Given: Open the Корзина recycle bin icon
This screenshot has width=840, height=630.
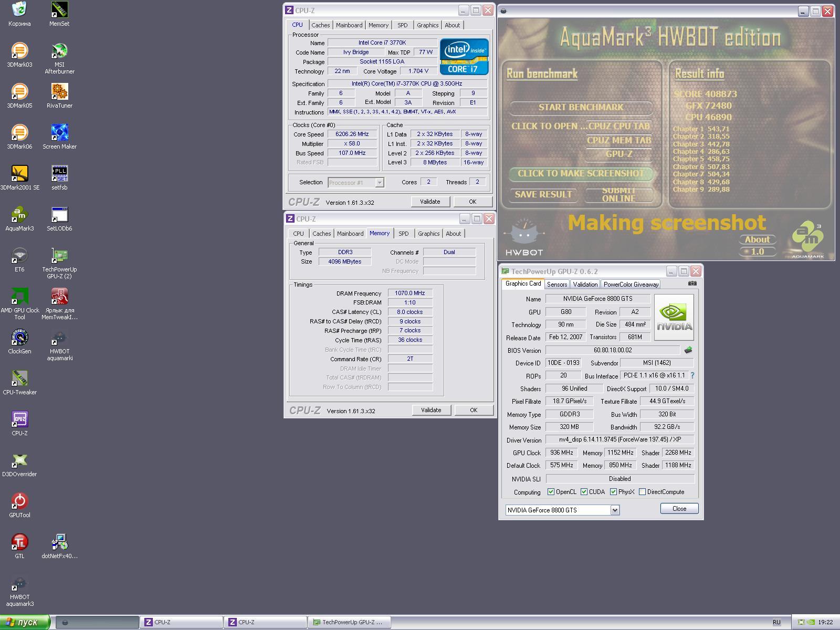Looking at the screenshot, I should pos(19,14).
